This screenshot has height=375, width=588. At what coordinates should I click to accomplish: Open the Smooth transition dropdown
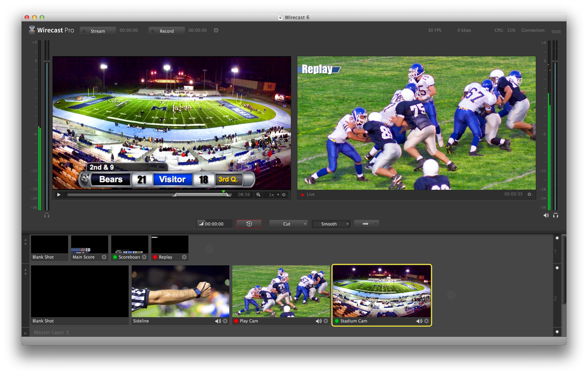click(331, 224)
